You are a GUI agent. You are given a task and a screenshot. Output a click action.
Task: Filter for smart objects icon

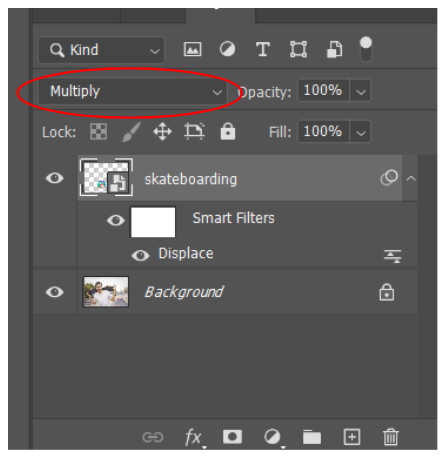point(334,50)
